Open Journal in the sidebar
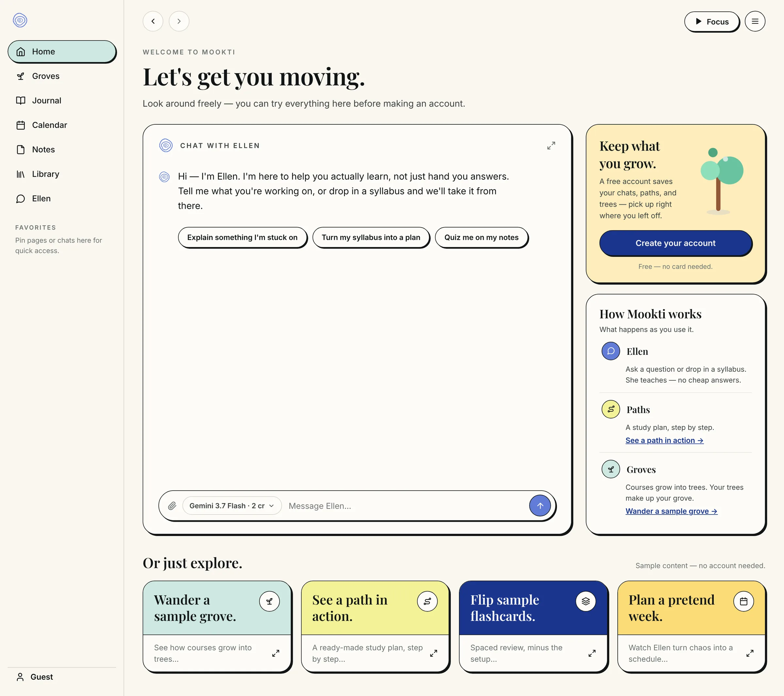Screen dimensions: 784x696 [x=62, y=101]
